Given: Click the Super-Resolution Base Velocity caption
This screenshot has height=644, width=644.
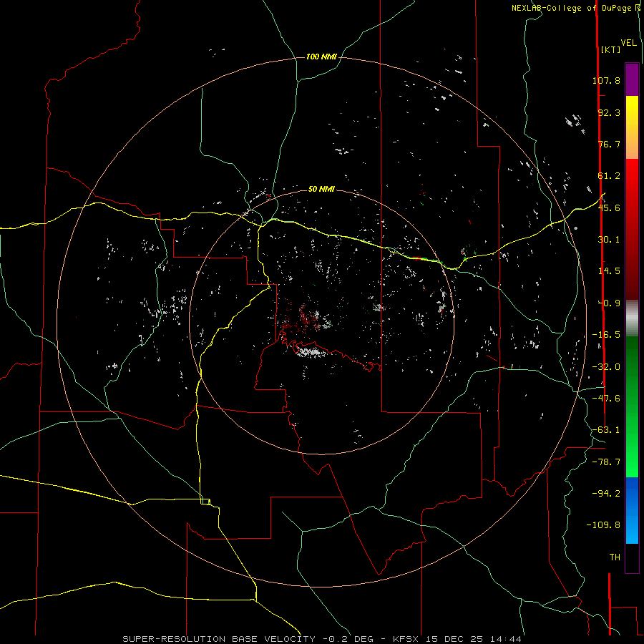Looking at the screenshot, I should [322, 639].
